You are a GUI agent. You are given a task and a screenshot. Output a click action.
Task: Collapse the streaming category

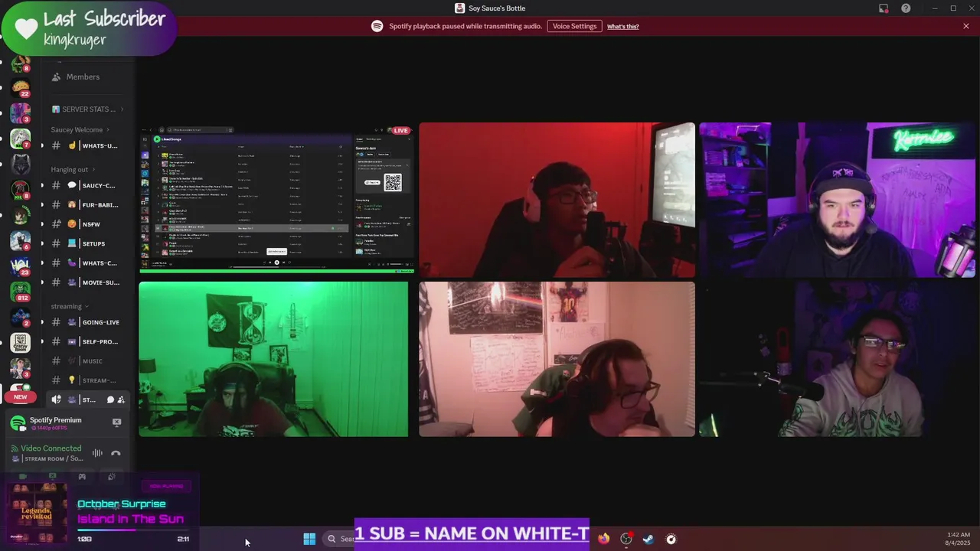70,306
